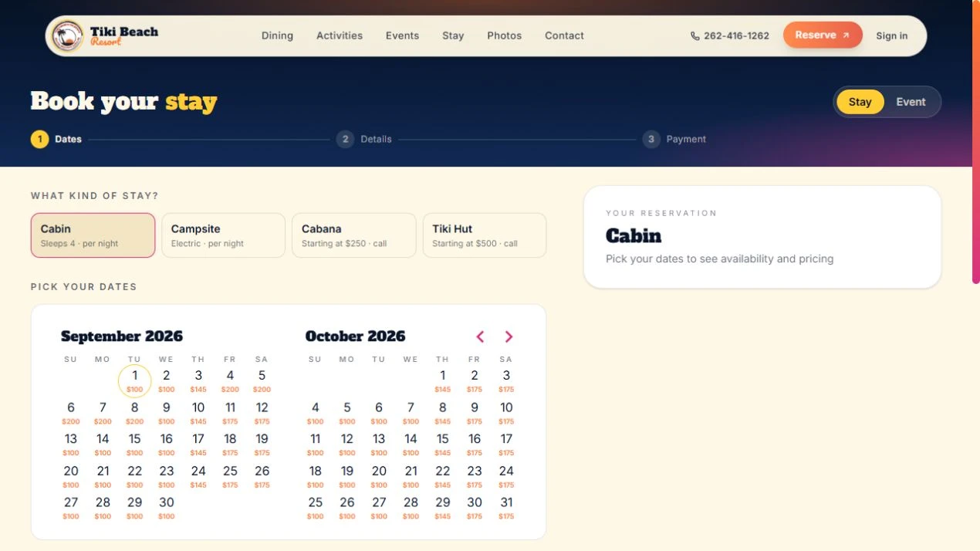Go to previous month with left chevron
The height and width of the screenshot is (551, 980).
(480, 336)
